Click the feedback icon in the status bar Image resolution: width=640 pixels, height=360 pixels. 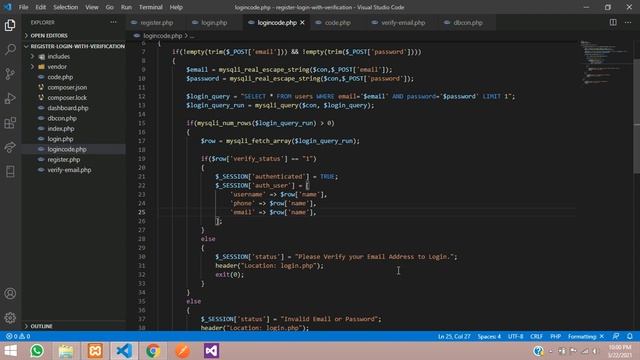tap(616, 336)
